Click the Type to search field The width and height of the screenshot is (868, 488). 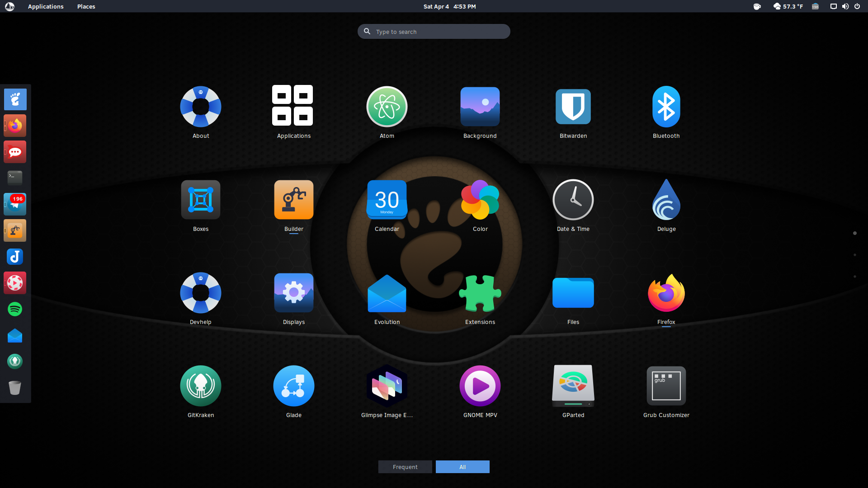434,32
